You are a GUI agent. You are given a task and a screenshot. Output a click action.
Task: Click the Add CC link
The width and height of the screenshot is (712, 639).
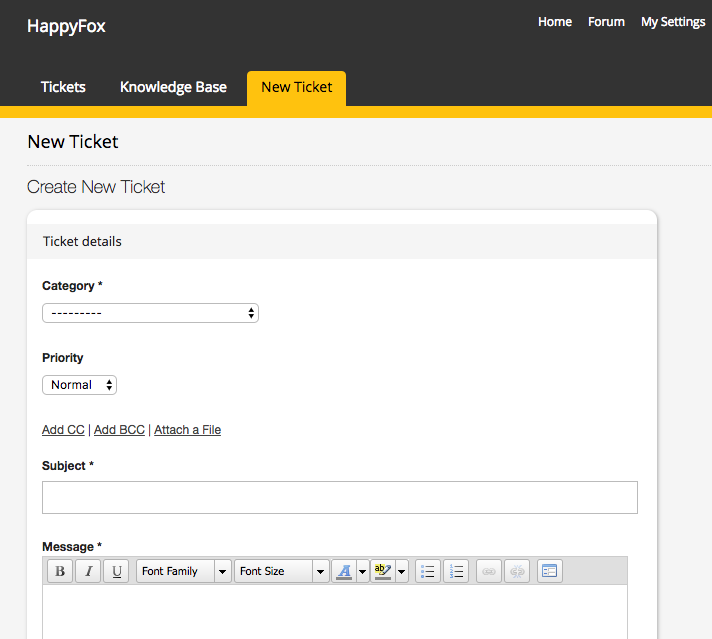click(63, 430)
